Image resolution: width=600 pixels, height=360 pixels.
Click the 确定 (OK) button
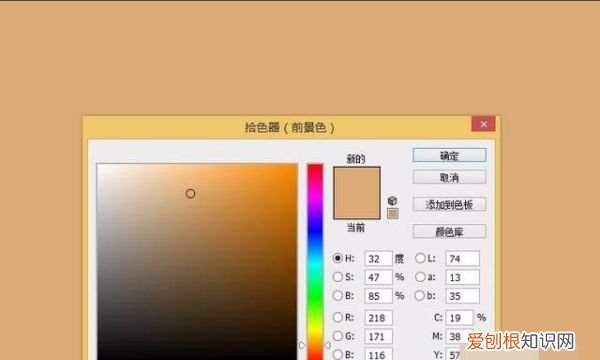click(x=449, y=155)
